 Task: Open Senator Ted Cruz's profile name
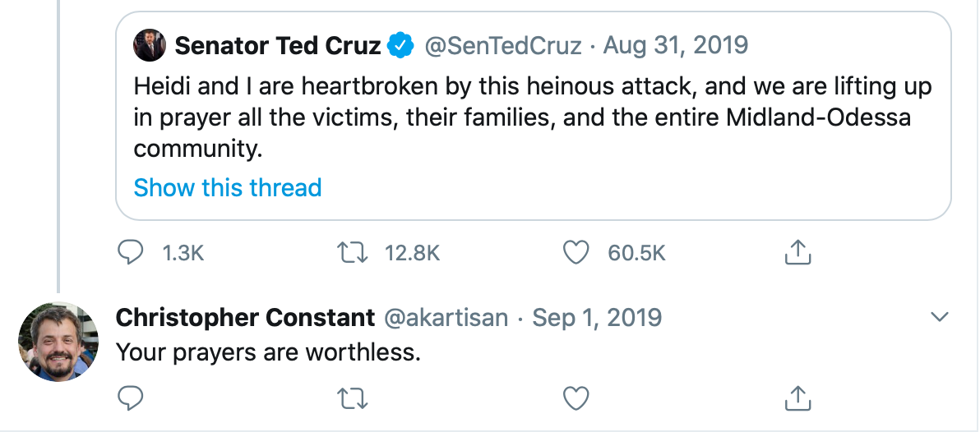pyautogui.click(x=278, y=44)
